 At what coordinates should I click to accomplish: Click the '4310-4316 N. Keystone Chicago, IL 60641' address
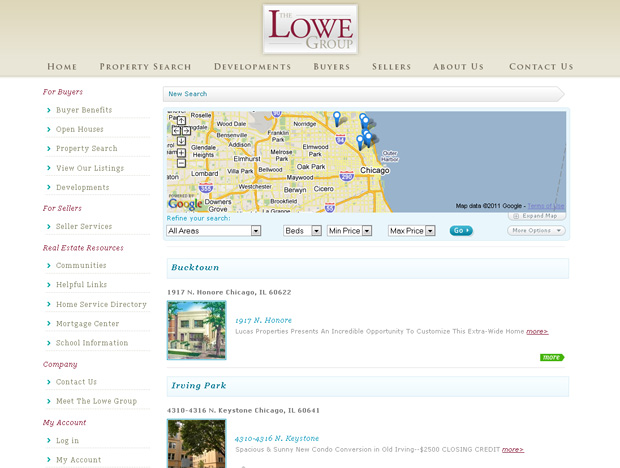coord(243,410)
